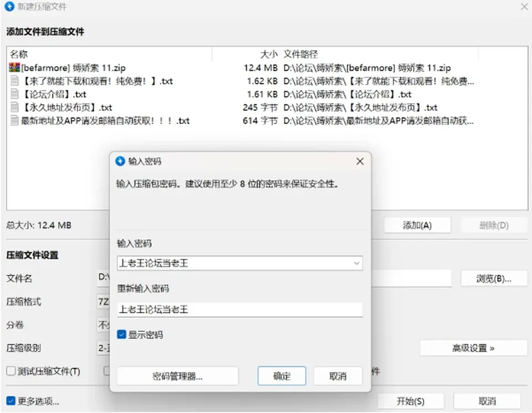The image size is (532, 413).
Task: Uncheck the 显示密码 checkbox
Action: tap(121, 335)
